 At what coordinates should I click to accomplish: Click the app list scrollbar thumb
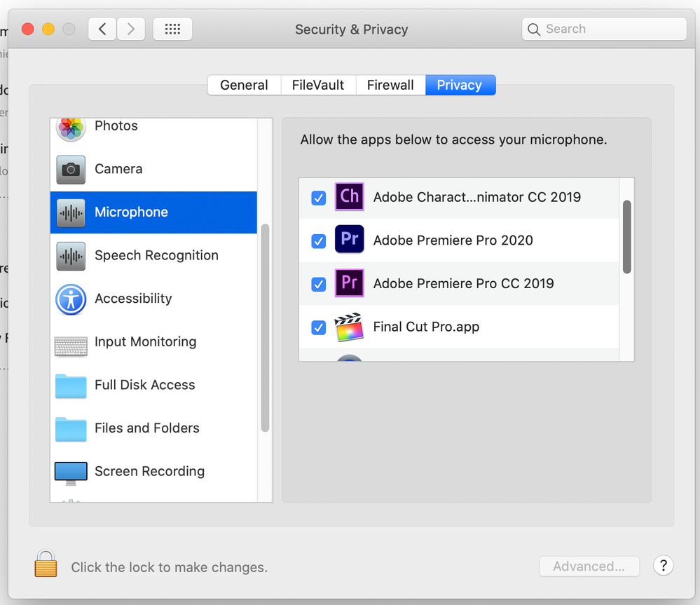pos(627,237)
